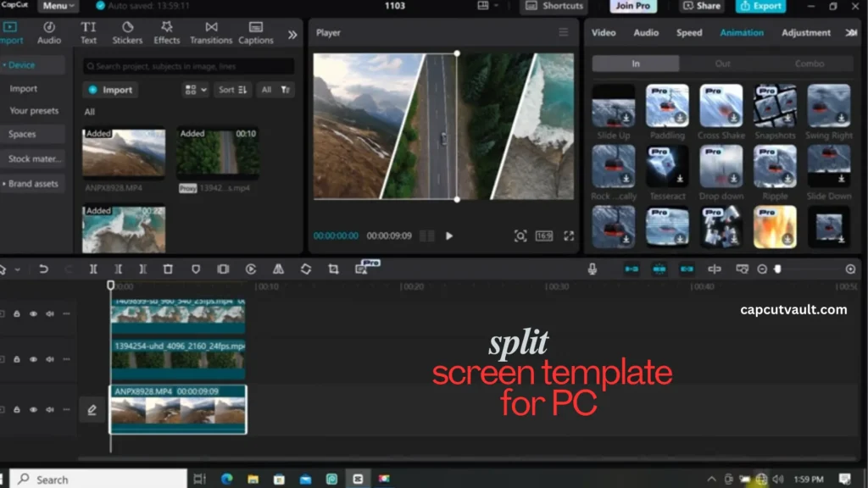Open the CapCut Menu dropdown
Viewport: 868px width, 488px height.
[x=58, y=6]
